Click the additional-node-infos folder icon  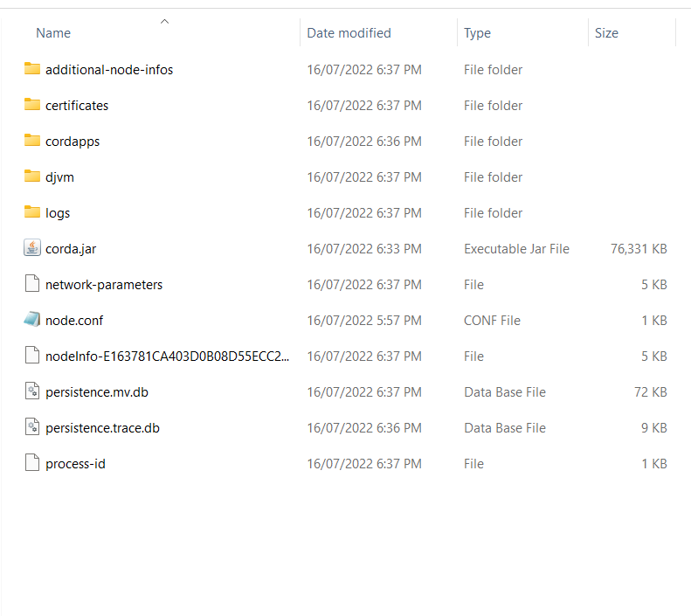coord(31,69)
